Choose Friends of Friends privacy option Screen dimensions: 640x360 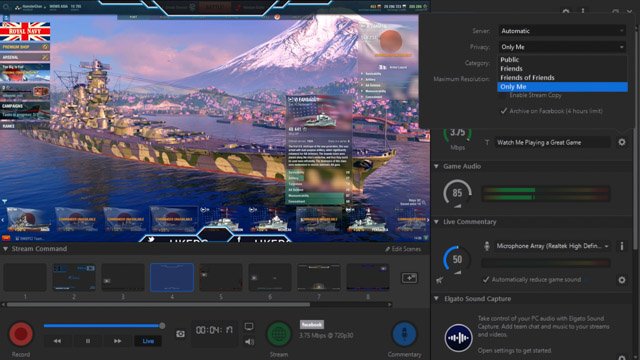click(562, 78)
